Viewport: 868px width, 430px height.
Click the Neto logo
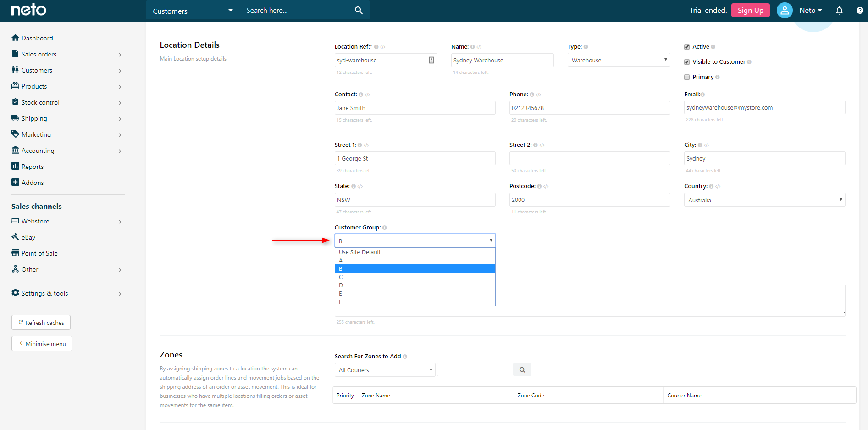click(28, 10)
